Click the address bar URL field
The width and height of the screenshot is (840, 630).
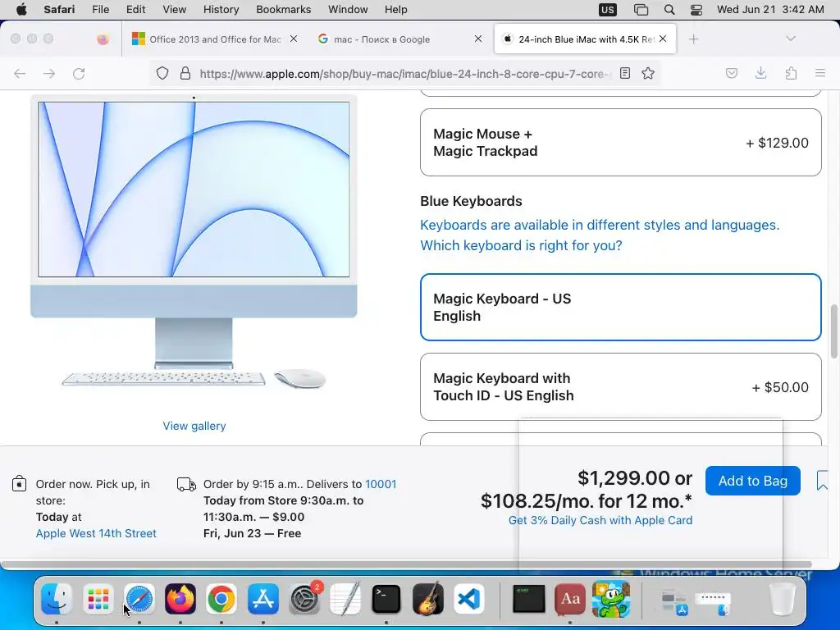[404, 73]
